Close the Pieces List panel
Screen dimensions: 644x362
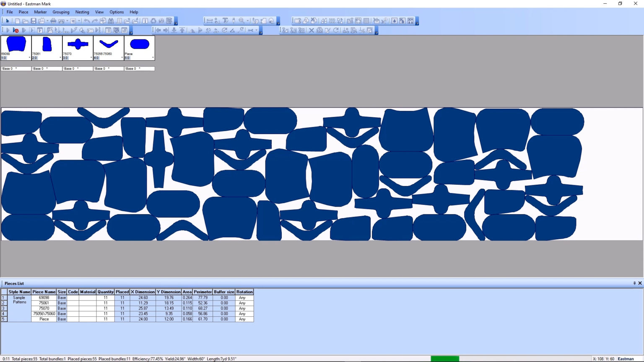640,283
